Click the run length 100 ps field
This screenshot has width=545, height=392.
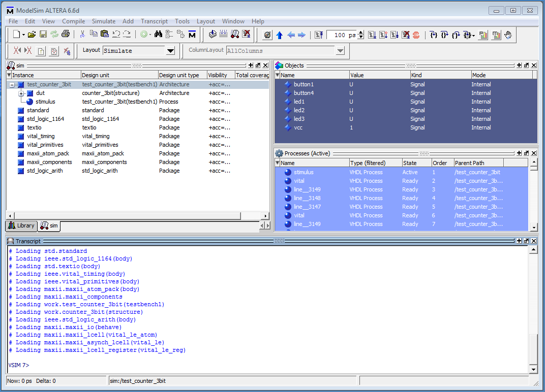click(x=342, y=35)
